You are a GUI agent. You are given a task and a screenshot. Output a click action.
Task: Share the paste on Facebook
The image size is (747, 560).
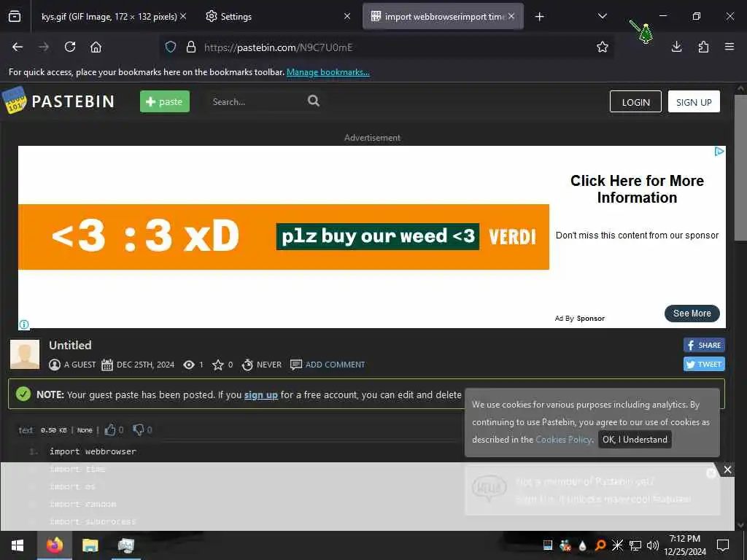704,345
